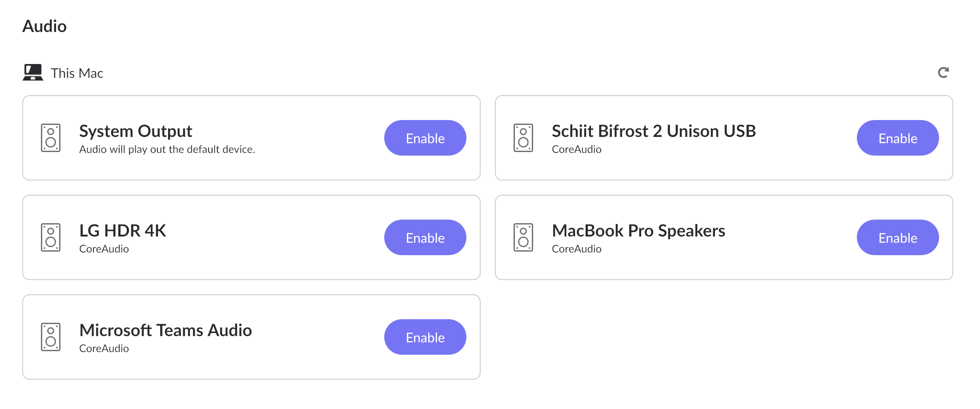Select the System Output title text

(x=136, y=131)
